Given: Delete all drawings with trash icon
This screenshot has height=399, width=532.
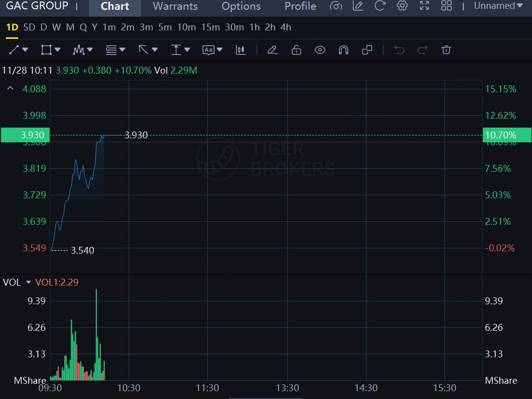Looking at the screenshot, I should pyautogui.click(x=446, y=50).
